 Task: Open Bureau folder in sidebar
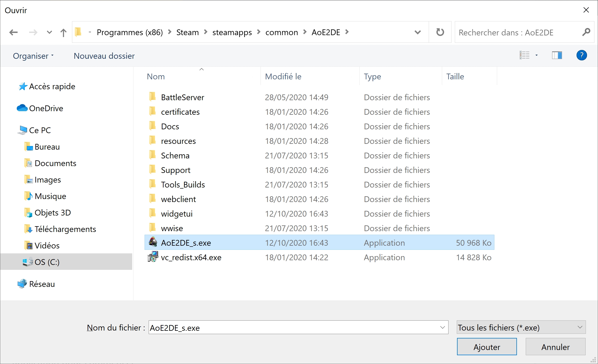[42, 147]
